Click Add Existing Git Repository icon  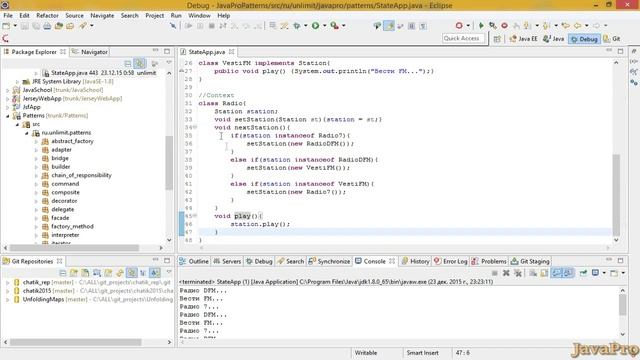[x=74, y=273]
